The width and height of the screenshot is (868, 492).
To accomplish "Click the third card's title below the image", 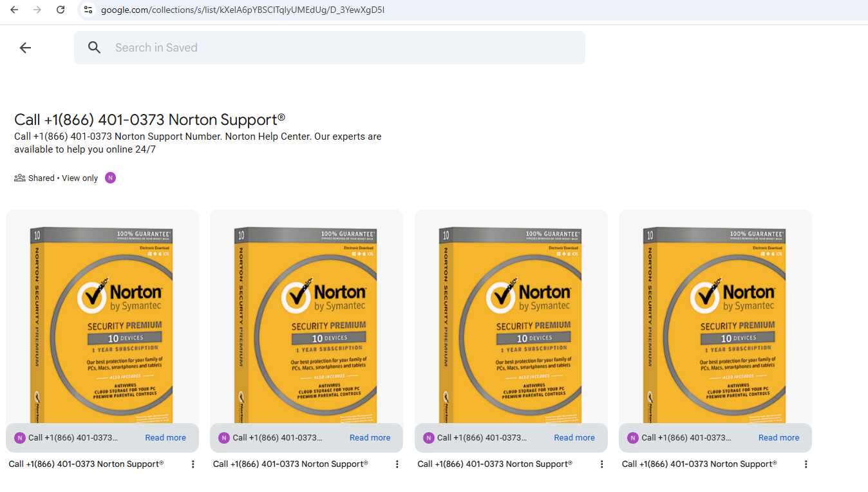I will tap(495, 464).
